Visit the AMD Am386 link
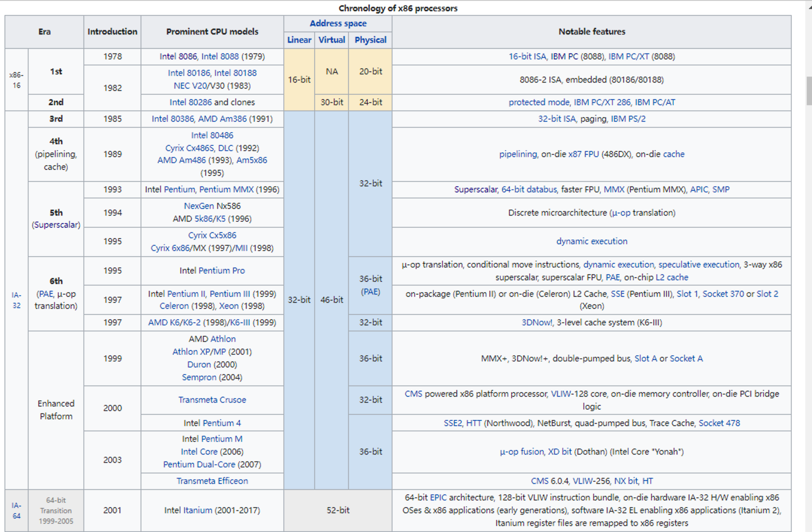Viewport: 812px width, 532px height. coord(222,119)
